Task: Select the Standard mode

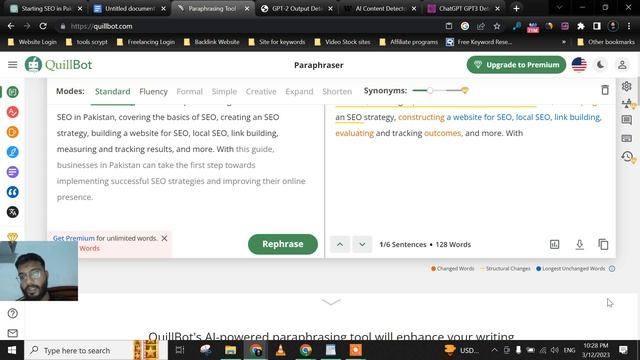Action: tap(113, 91)
